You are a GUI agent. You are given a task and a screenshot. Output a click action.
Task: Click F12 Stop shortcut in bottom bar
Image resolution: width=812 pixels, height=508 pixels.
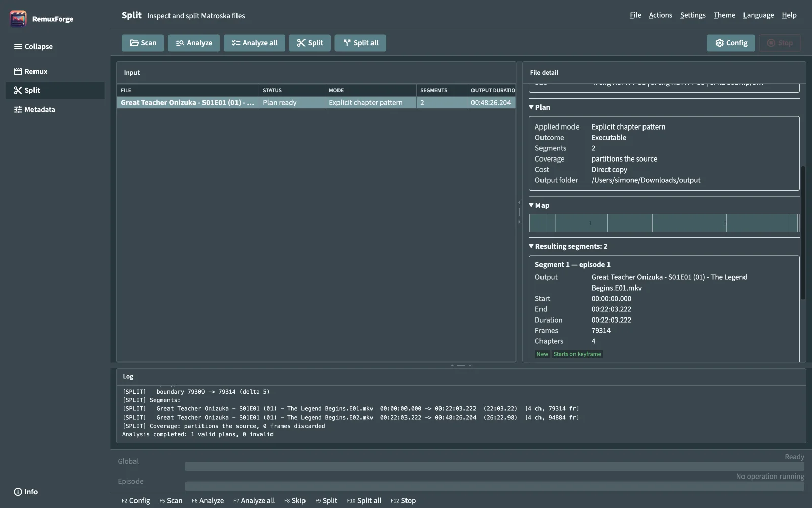403,501
